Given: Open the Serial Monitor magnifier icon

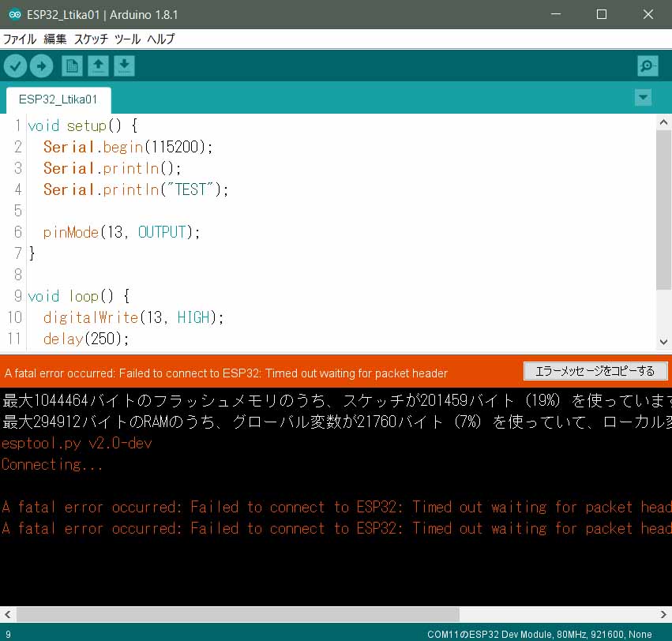Looking at the screenshot, I should click(x=647, y=66).
